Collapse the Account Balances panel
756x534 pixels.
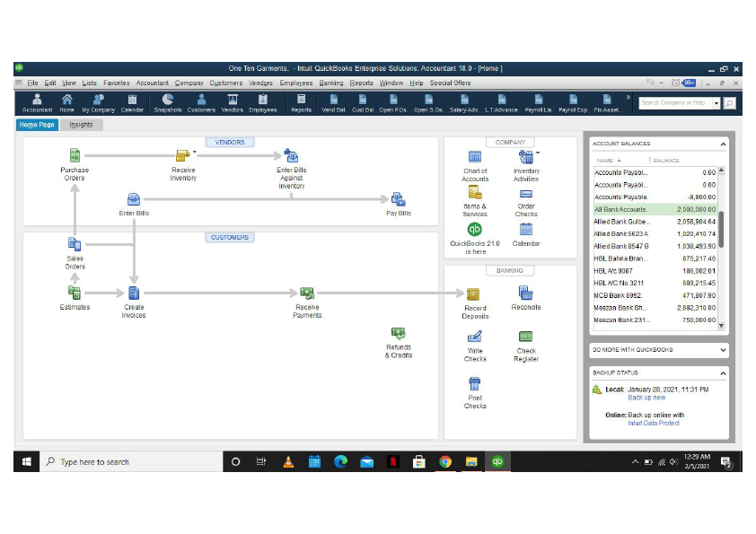point(723,144)
